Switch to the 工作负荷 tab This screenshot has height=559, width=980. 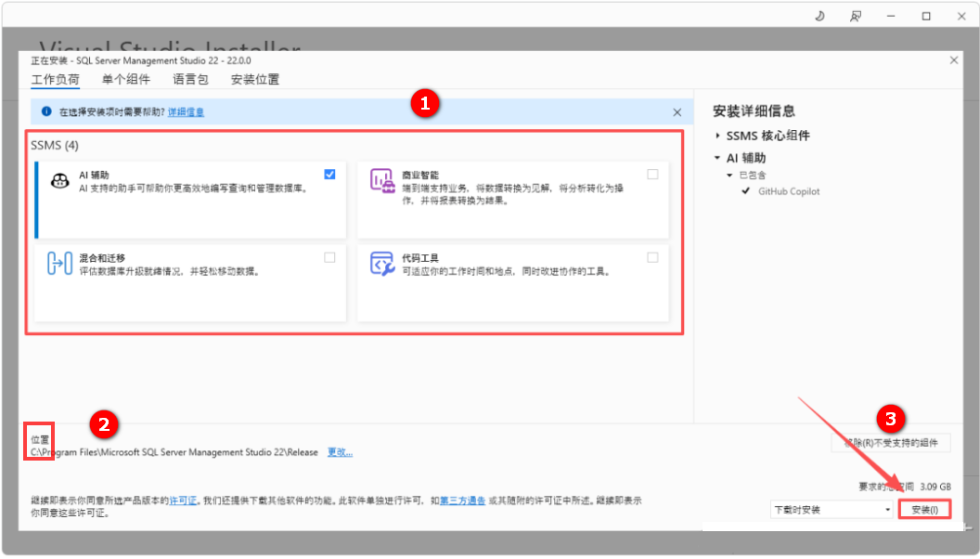click(56, 80)
